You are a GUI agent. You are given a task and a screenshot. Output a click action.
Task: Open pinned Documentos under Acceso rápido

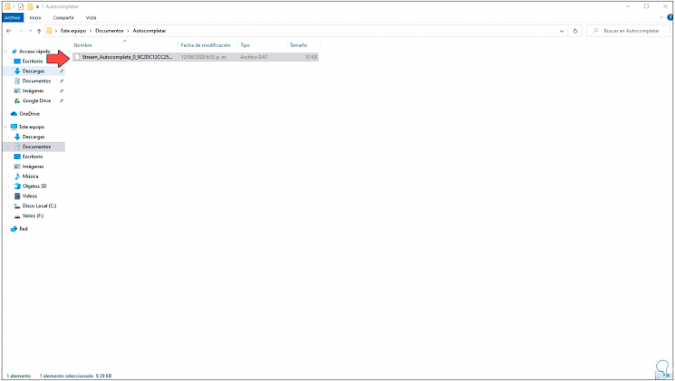[37, 81]
